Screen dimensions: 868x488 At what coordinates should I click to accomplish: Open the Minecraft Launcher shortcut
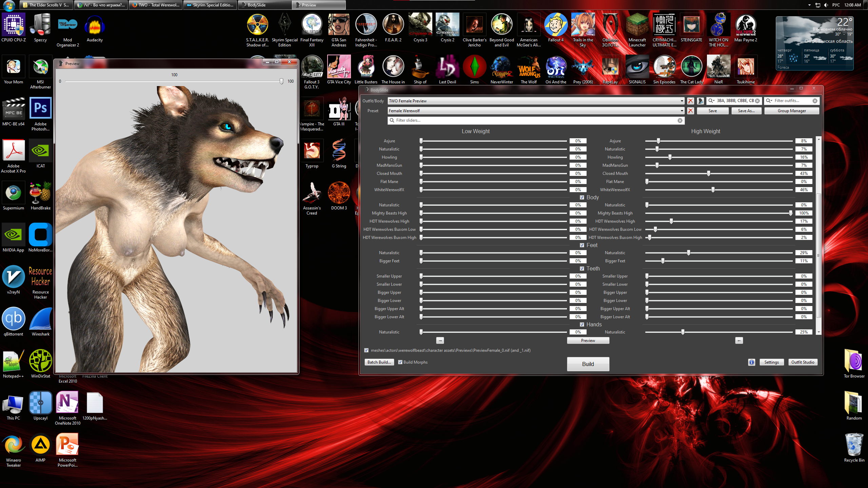[x=637, y=30]
